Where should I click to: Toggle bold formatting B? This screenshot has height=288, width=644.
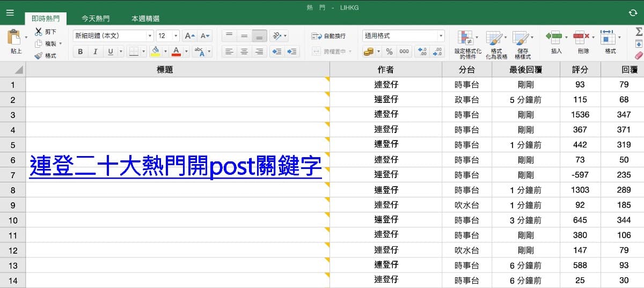80,51
